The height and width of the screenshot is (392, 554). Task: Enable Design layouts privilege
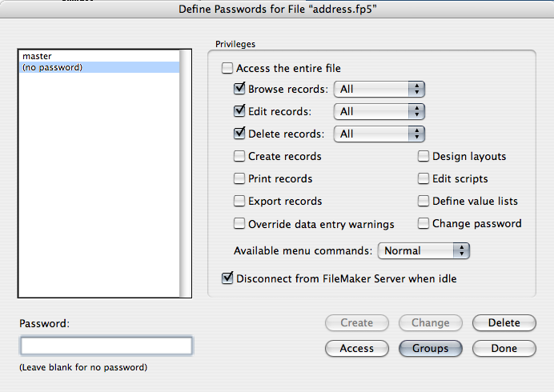424,156
